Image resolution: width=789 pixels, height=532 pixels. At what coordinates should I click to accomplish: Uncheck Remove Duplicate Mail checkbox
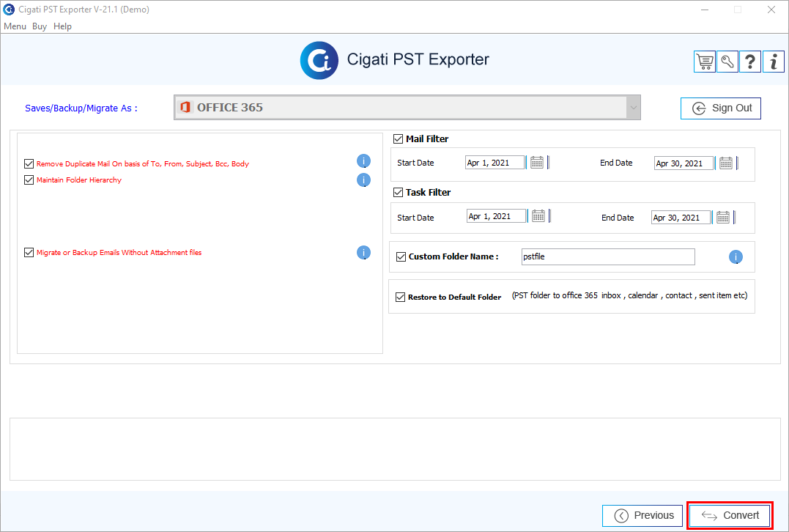(29, 163)
